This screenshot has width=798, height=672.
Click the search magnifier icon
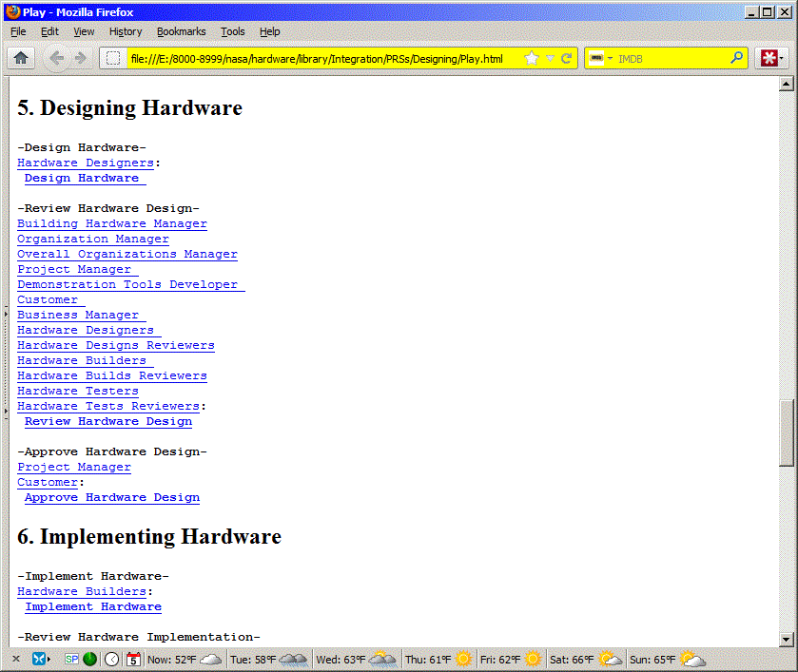pos(736,58)
